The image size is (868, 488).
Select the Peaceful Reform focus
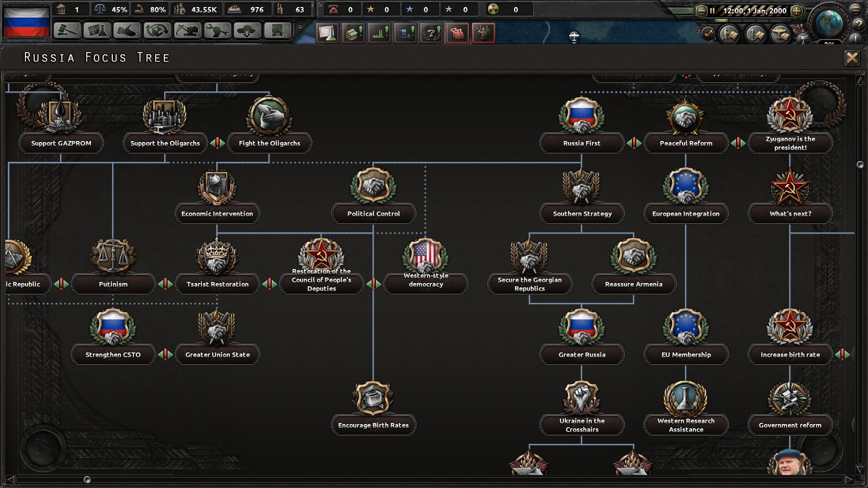pyautogui.click(x=686, y=143)
